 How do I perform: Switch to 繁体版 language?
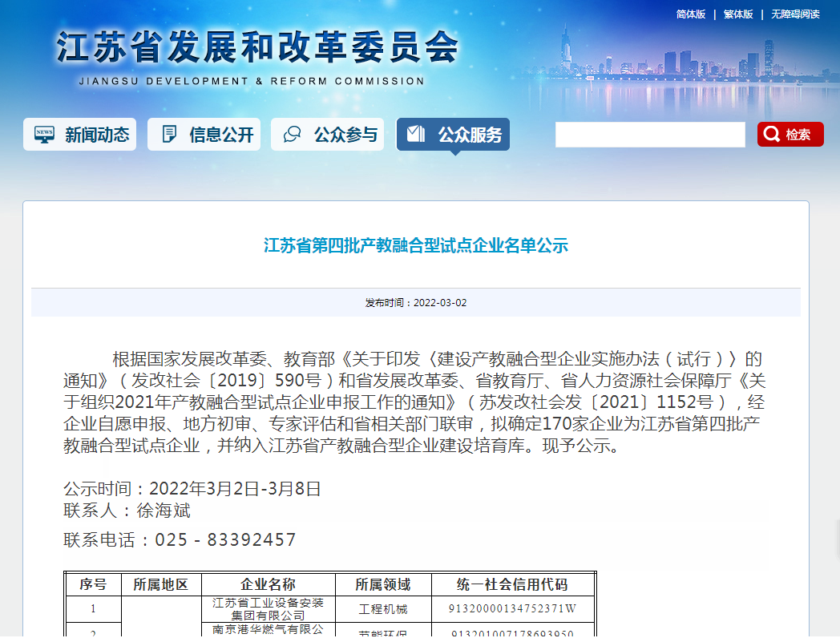click(738, 14)
